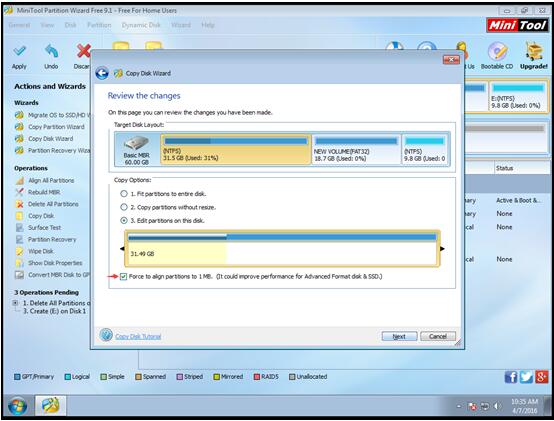Click the help icon beside Copy Disk Tutorial
The width and height of the screenshot is (554, 421).
106,335
